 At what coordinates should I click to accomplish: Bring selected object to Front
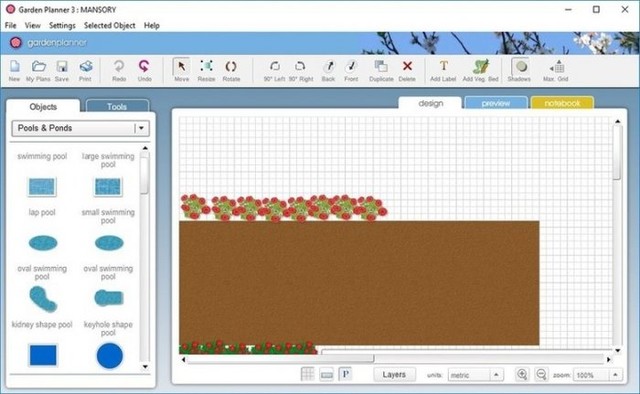pos(351,70)
